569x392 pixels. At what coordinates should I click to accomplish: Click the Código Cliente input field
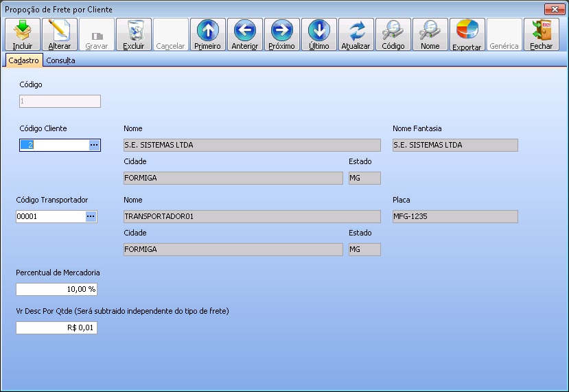click(54, 145)
